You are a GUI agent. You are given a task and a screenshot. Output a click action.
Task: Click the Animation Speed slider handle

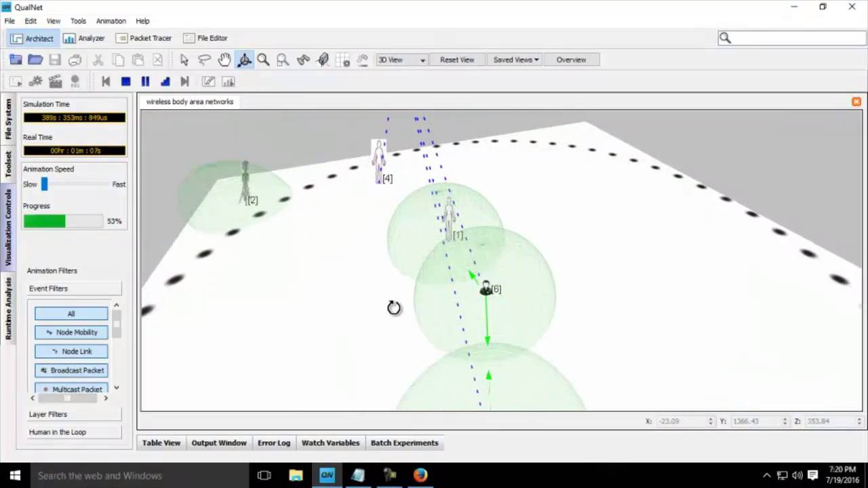pyautogui.click(x=44, y=184)
